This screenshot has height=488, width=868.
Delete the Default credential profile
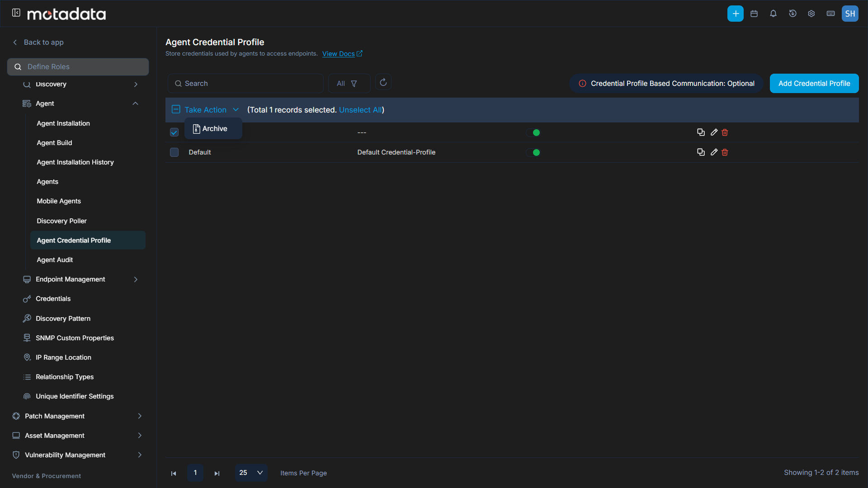click(x=725, y=152)
